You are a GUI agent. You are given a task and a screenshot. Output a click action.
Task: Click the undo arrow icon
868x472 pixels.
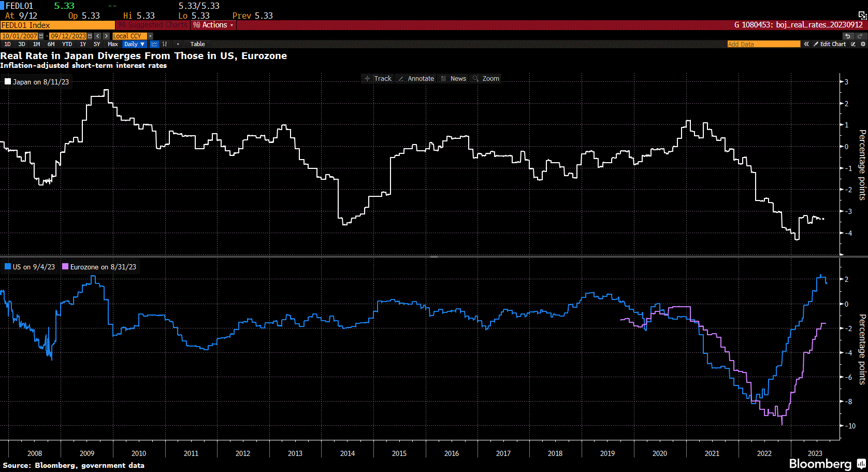click(848, 36)
